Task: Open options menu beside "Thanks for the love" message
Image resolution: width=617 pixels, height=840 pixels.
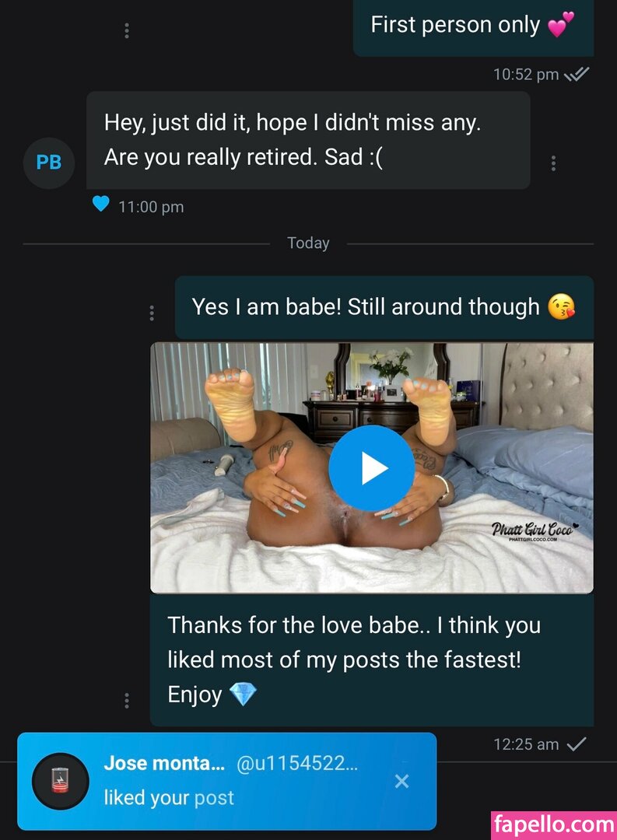Action: (127, 700)
